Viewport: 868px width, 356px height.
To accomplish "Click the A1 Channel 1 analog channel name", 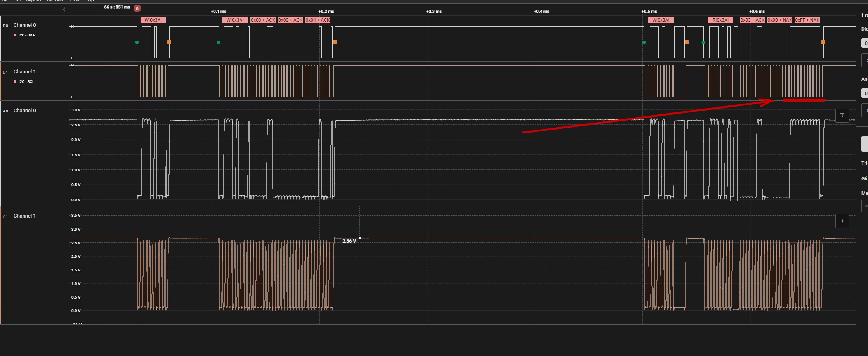I will coord(24,216).
